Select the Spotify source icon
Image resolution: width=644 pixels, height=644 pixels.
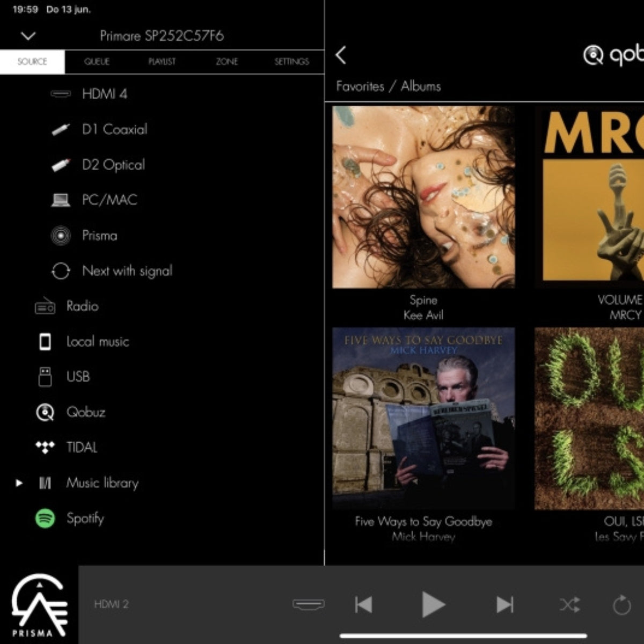(x=45, y=518)
